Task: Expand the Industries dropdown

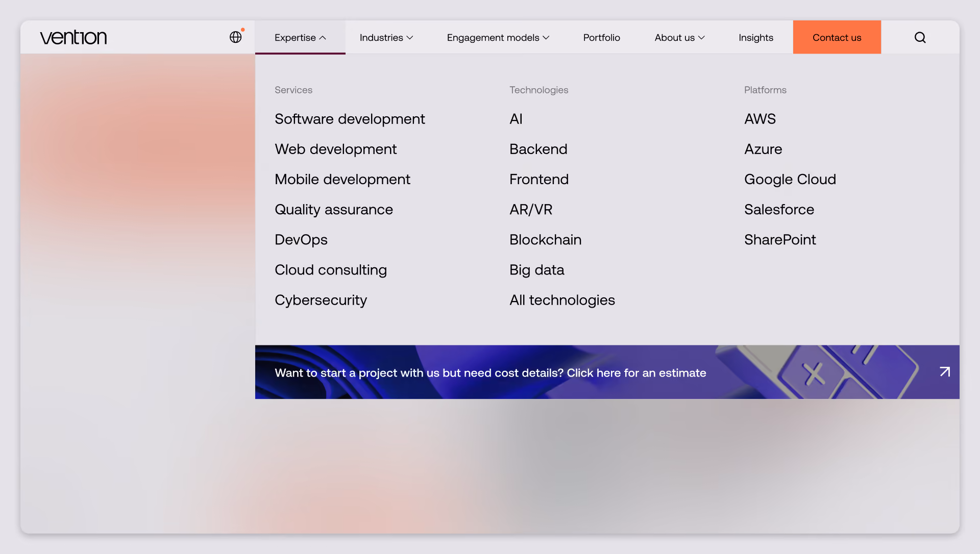Action: [x=386, y=37]
